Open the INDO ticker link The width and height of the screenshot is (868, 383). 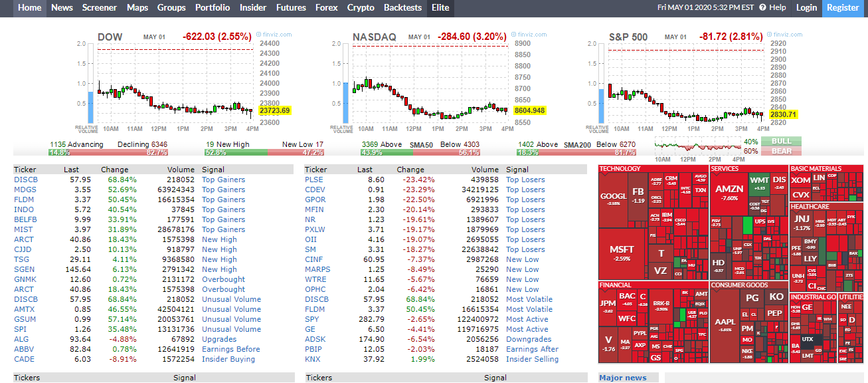pos(24,209)
